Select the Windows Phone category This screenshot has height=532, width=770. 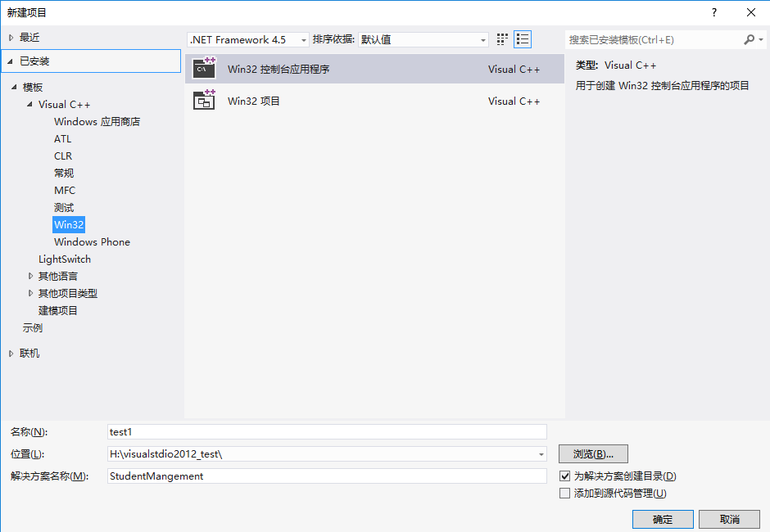click(x=93, y=242)
